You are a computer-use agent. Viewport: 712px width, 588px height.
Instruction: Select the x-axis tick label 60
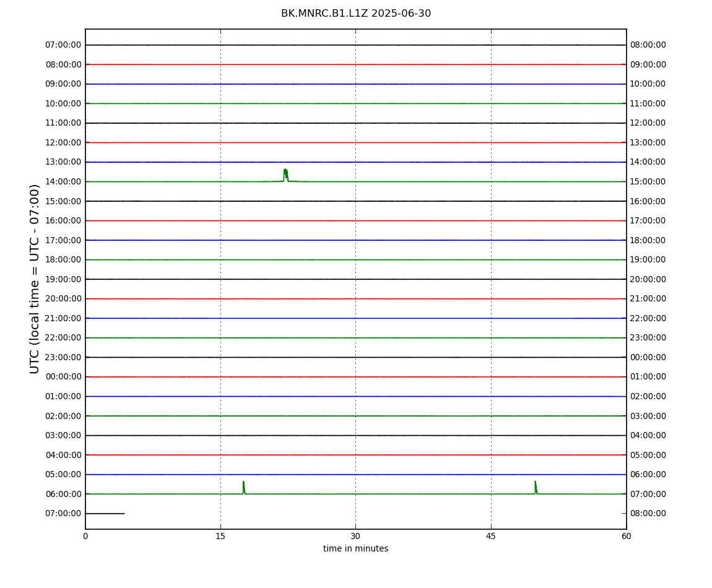click(626, 536)
